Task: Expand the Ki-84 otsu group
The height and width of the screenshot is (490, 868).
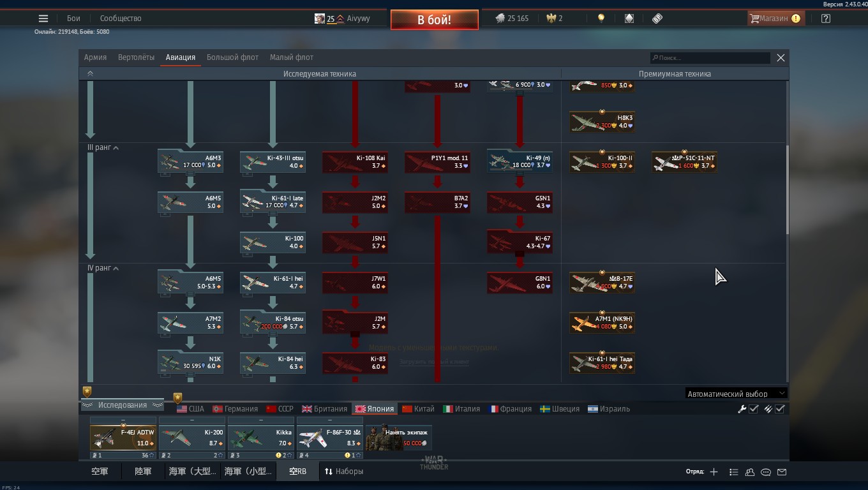Action: click(x=273, y=322)
